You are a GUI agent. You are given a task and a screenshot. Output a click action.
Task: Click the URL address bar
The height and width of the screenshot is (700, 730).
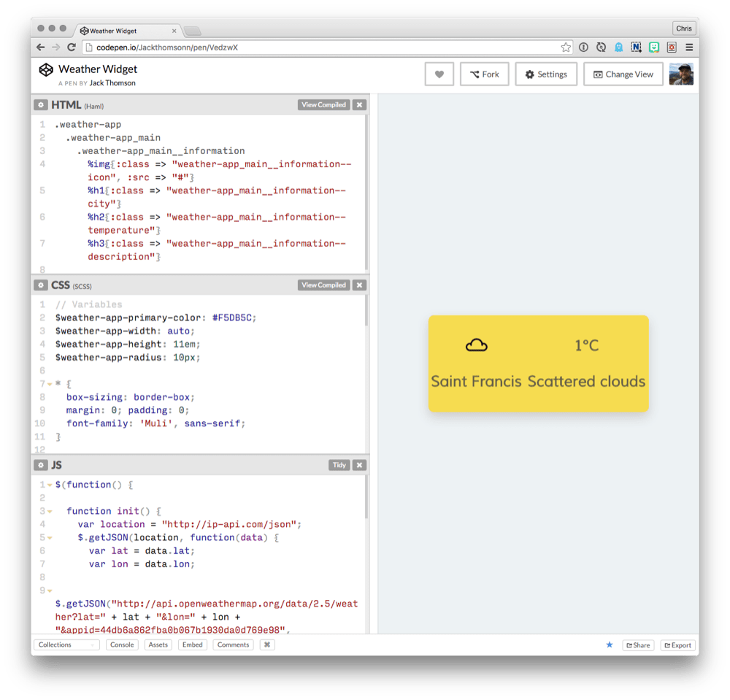click(x=292, y=47)
